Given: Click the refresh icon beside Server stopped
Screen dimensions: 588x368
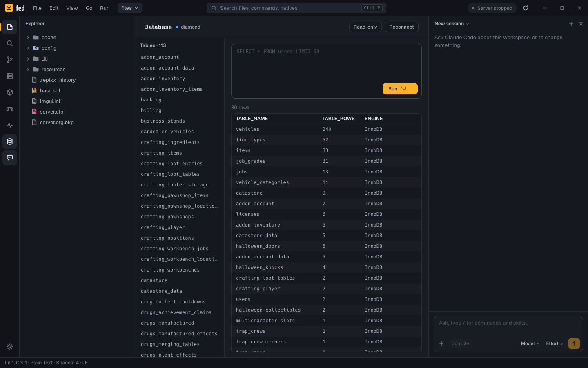Looking at the screenshot, I should point(526,8).
